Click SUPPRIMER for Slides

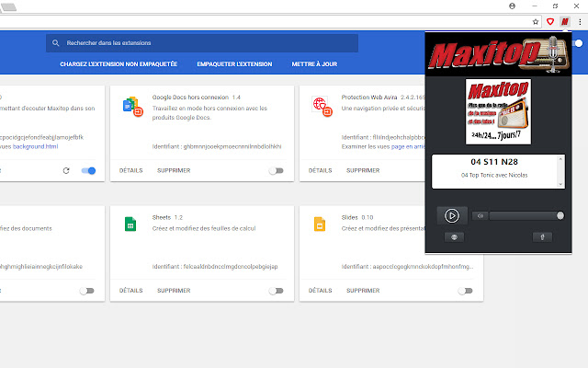tap(363, 291)
